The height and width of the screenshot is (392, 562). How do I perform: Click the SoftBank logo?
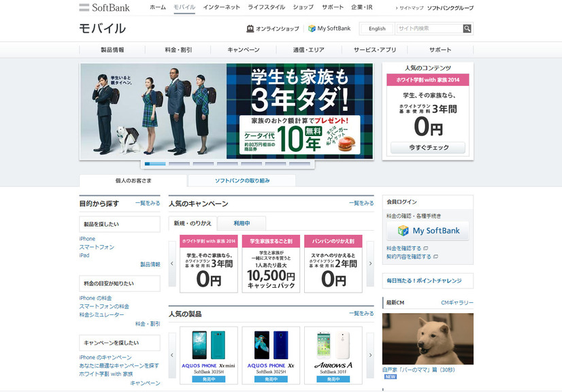click(x=104, y=7)
